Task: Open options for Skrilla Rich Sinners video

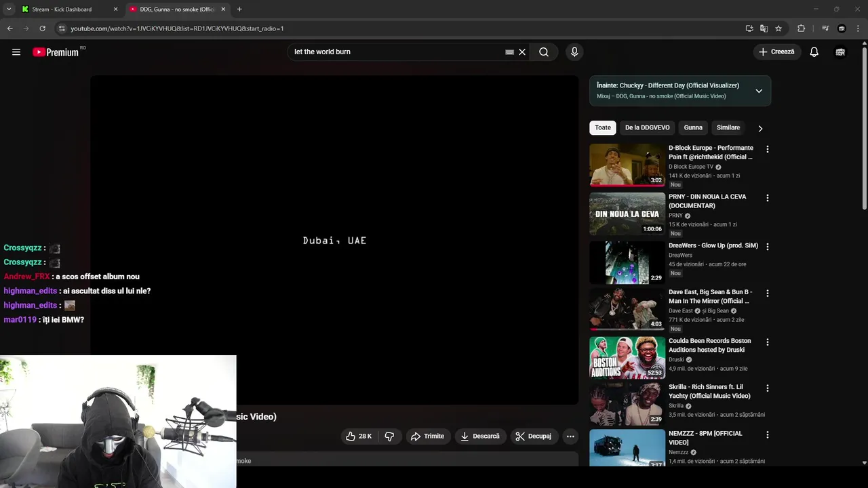Action: pyautogui.click(x=768, y=388)
